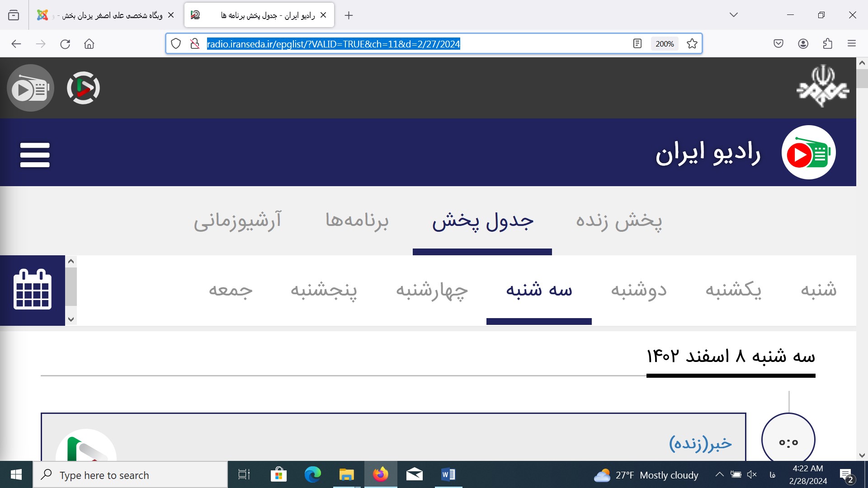Open Microsoft Word from taskbar
Image resolution: width=868 pixels, height=488 pixels.
click(448, 474)
